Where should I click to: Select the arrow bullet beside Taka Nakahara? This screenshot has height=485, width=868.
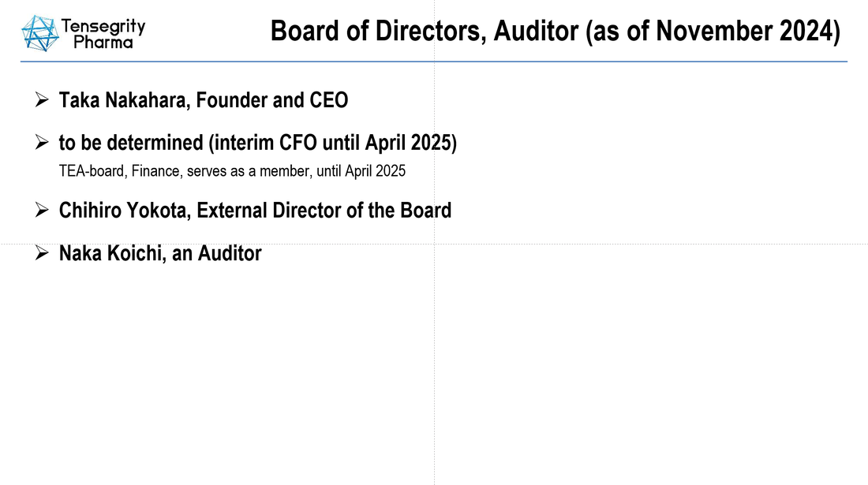pos(42,100)
